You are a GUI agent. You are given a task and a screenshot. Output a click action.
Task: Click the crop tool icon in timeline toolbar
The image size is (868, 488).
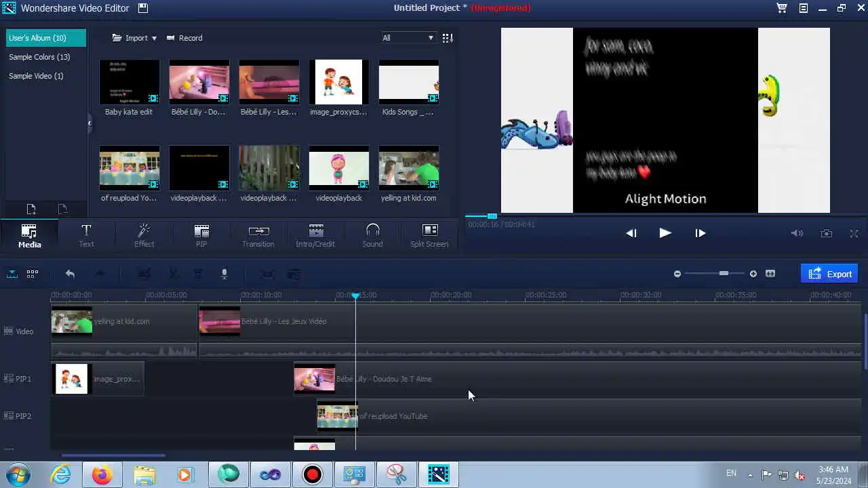[x=268, y=274]
